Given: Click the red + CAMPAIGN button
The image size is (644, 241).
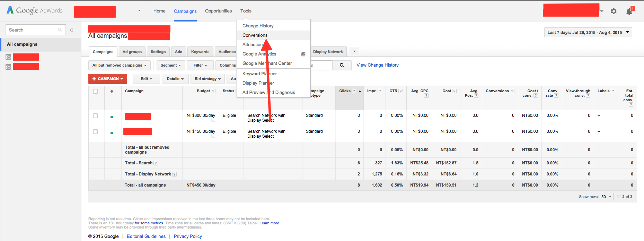Looking at the screenshot, I should click(x=108, y=79).
